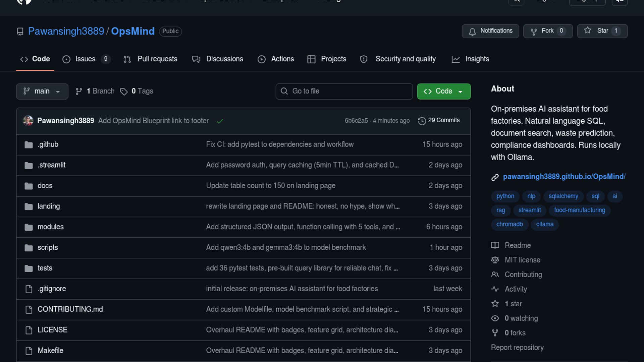
Task: Click the Go to file search field
Action: coord(344,91)
